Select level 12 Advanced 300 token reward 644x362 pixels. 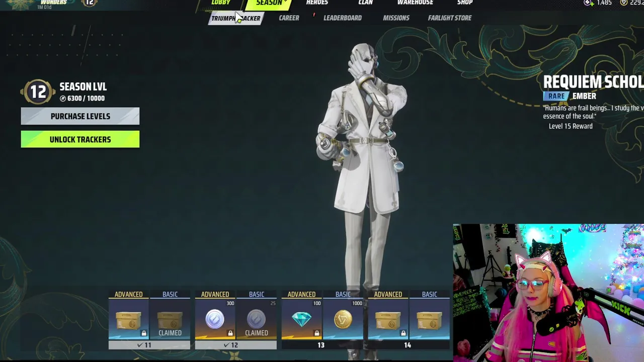pos(215,319)
